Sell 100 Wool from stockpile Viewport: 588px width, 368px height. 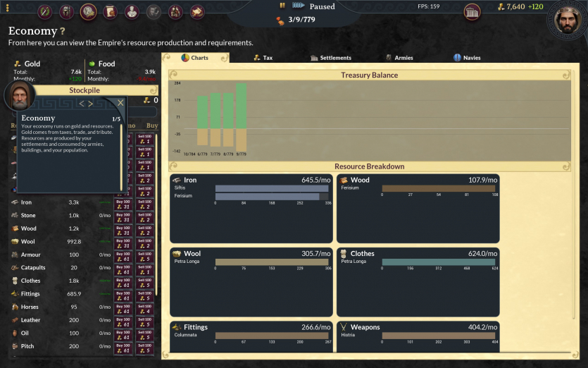point(144,242)
